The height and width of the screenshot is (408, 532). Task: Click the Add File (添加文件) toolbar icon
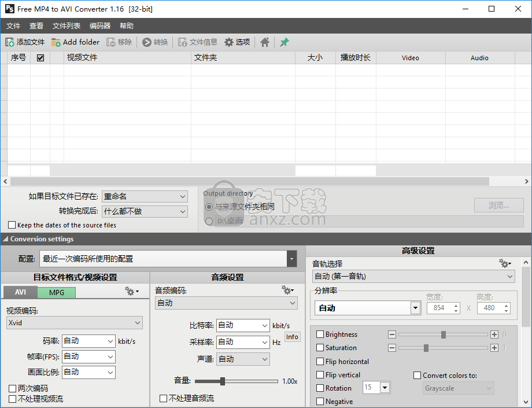click(9, 42)
